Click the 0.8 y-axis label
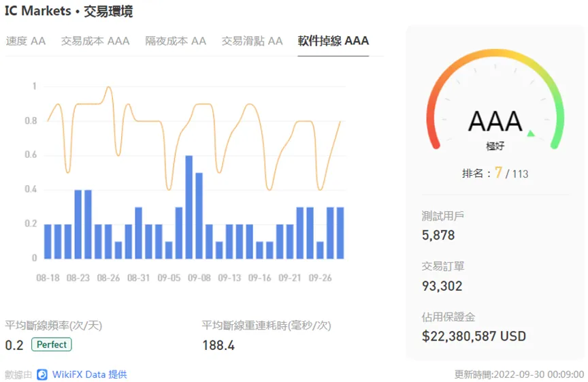 pyautogui.click(x=31, y=121)
